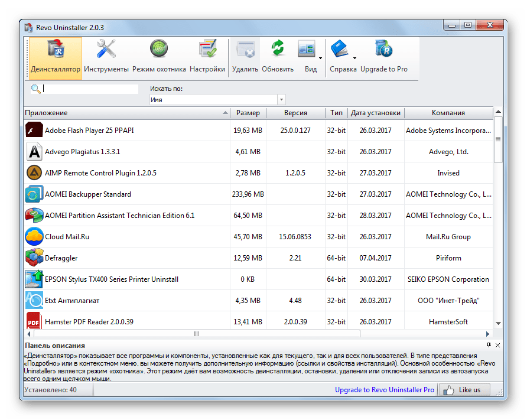The width and height of the screenshot is (527, 420).
Task: Select the AOMEI Backupper Standard icon
Action: click(34, 194)
